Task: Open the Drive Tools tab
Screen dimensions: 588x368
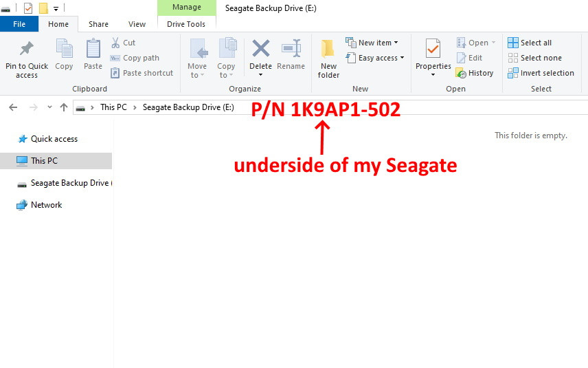Action: click(x=186, y=24)
